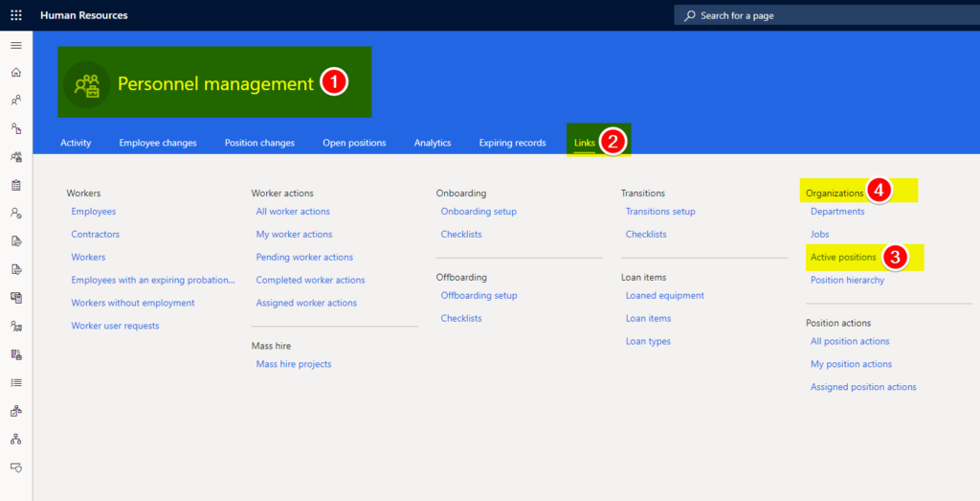The width and height of the screenshot is (980, 501).
Task: Switch to the Analytics tab
Action: [433, 143]
